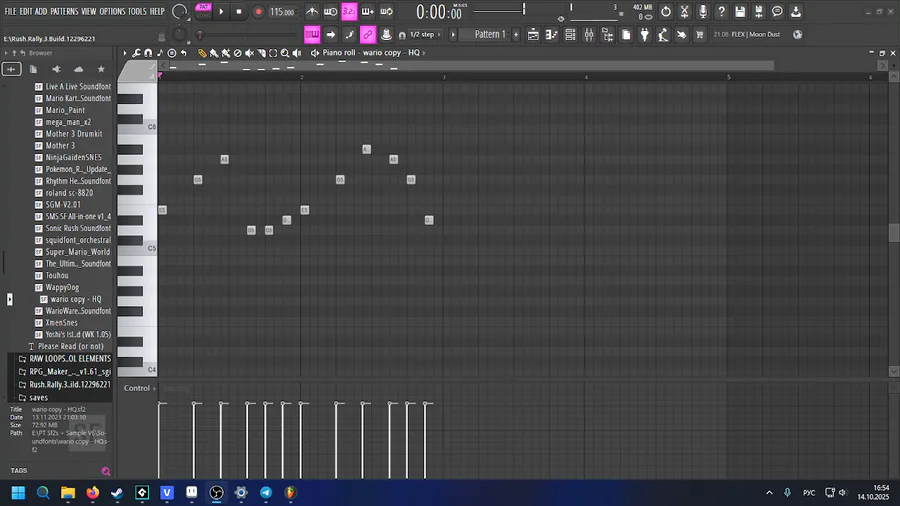Viewport: 900px width, 506px height.
Task: Save project with the floppy disk icon
Action: click(740, 11)
